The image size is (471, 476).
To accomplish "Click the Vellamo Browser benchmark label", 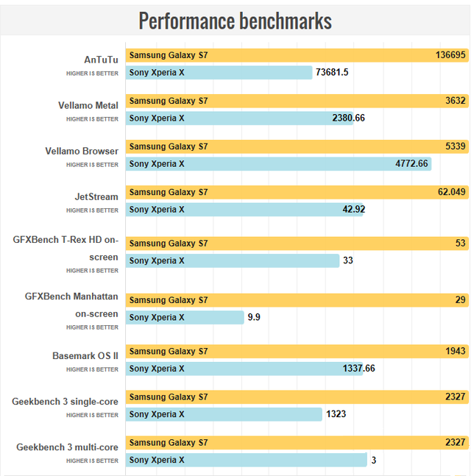I will pos(82,151).
